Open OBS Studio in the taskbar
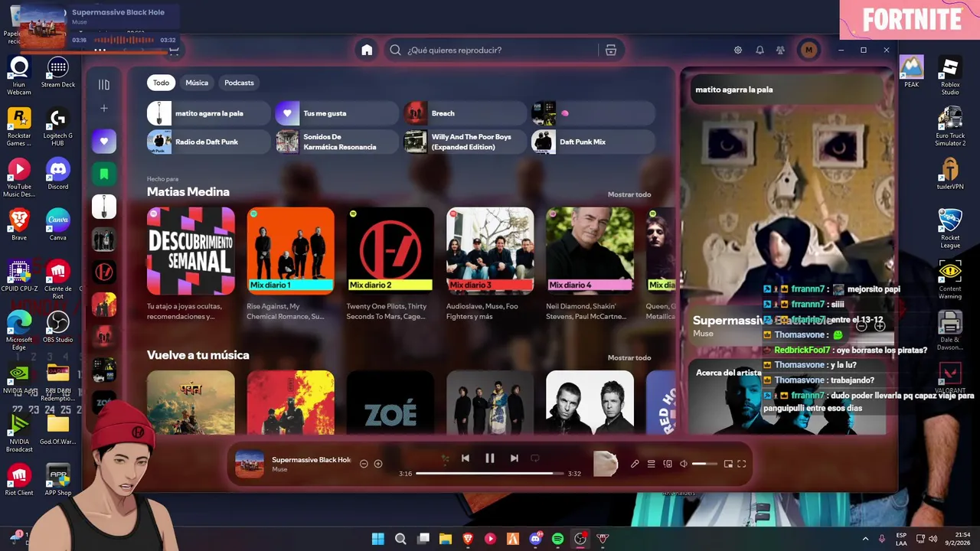The width and height of the screenshot is (980, 551). coord(580,539)
